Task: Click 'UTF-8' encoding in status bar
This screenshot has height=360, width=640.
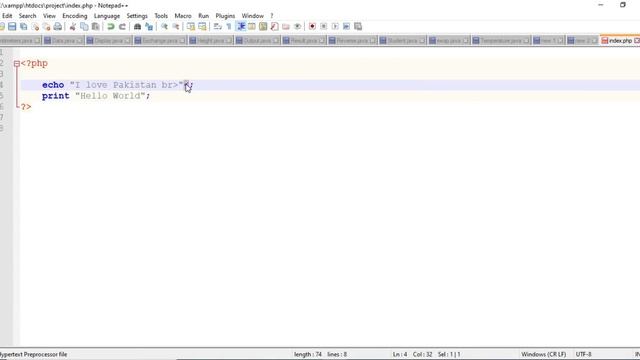Action: click(583, 354)
